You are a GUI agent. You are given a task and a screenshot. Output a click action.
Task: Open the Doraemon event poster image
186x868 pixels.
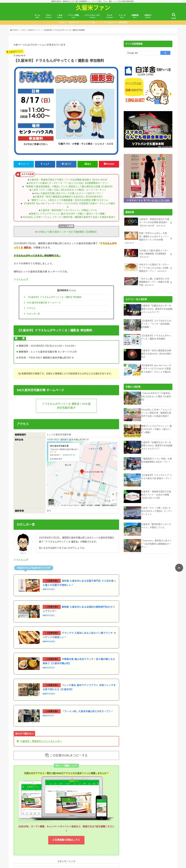[66, 111]
